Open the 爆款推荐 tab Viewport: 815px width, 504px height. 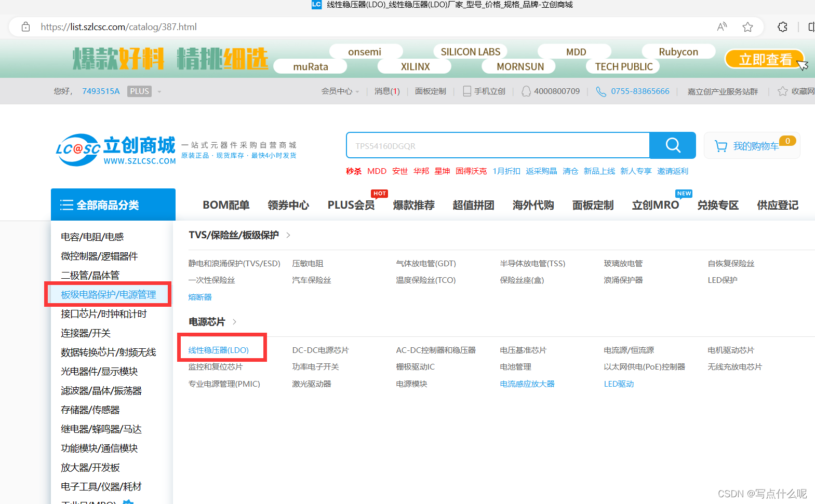click(413, 205)
